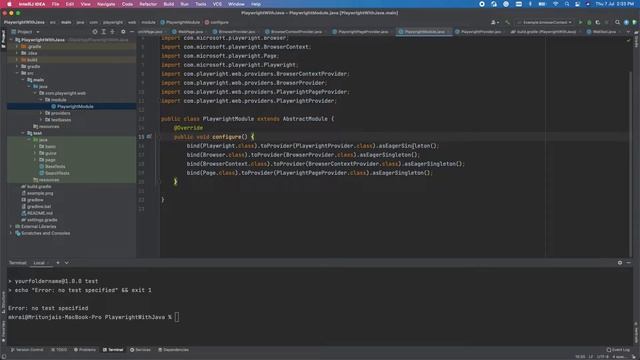Open the File menu
Screen dimensions: 640x360
[56, 4]
